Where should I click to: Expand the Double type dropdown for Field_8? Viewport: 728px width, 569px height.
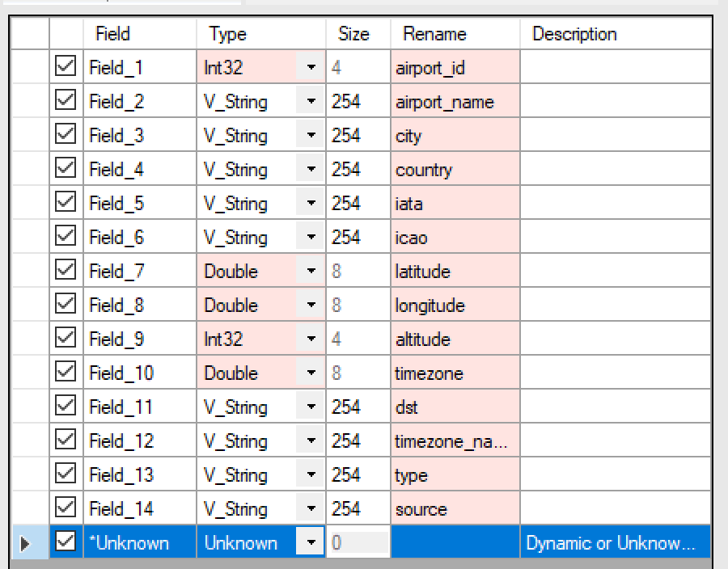311,305
